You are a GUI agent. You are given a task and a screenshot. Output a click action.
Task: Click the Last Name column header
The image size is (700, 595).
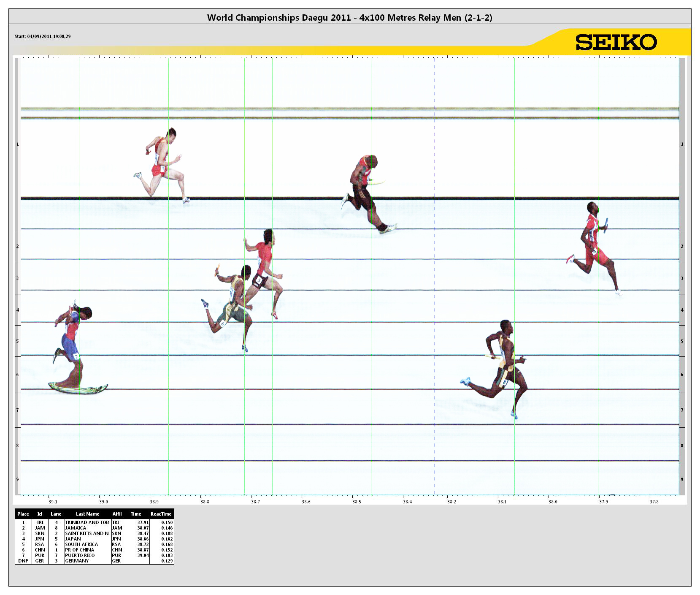coord(87,514)
